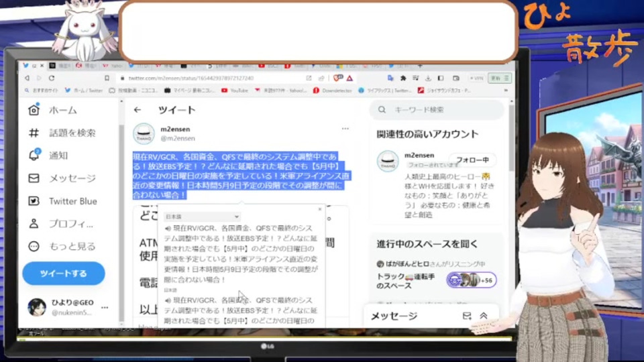Open the Brave Rewards triangle icon
This screenshot has width=644, height=362.
(x=350, y=78)
